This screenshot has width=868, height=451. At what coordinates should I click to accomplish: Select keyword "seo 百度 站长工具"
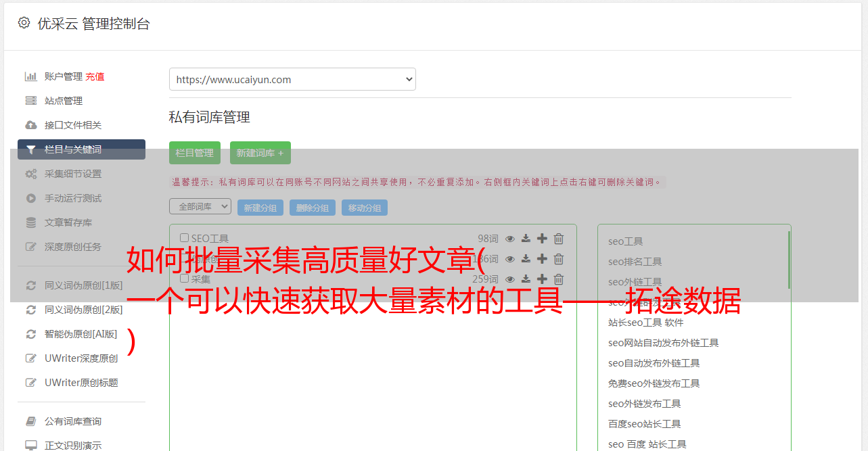(647, 444)
